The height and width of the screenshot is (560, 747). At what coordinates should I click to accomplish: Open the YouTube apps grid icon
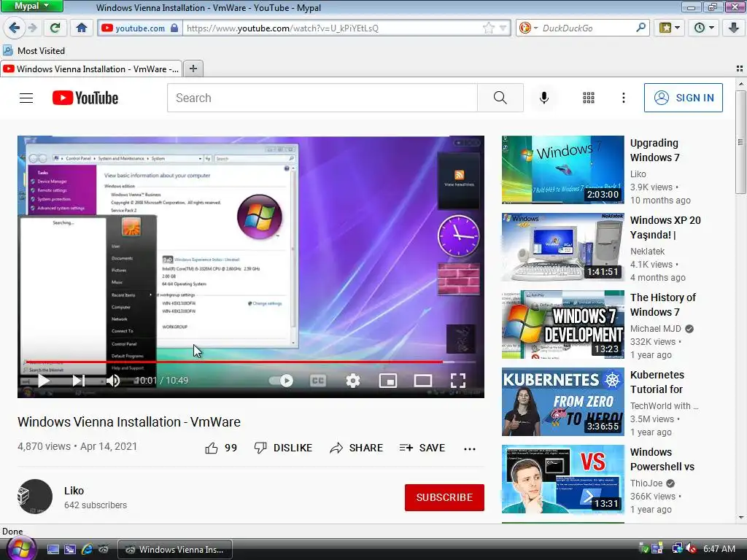click(589, 98)
